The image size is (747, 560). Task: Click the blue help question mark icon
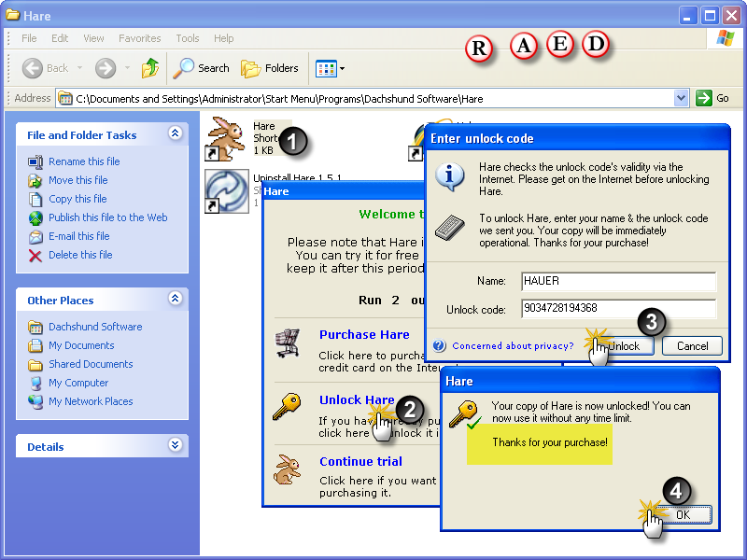coord(439,345)
